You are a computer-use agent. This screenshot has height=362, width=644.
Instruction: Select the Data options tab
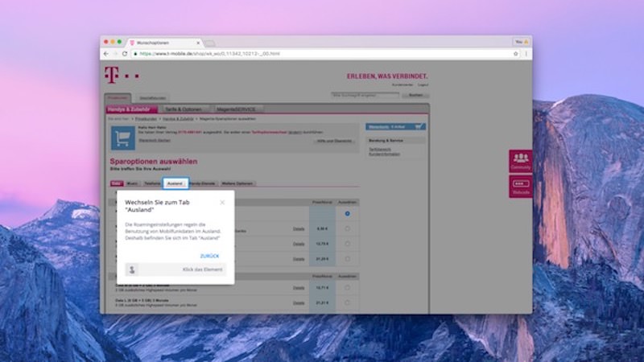pos(117,183)
